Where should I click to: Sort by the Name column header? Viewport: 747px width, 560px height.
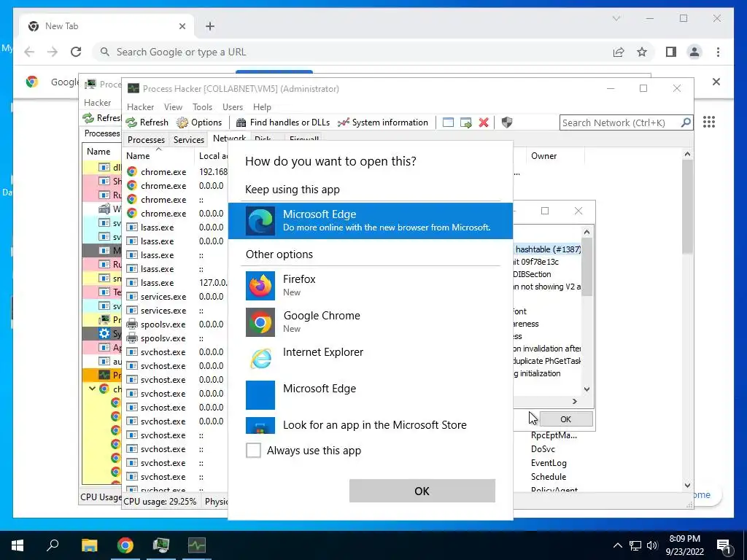(x=158, y=156)
